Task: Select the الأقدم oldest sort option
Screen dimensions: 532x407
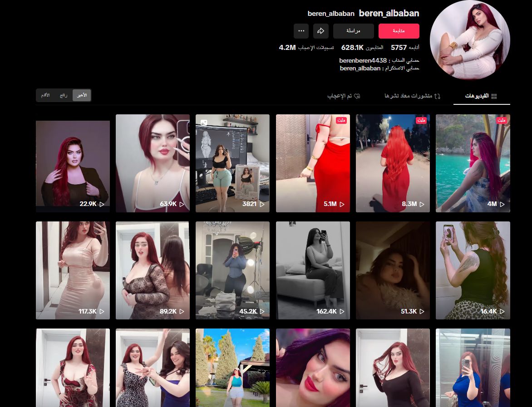Action: (45, 95)
